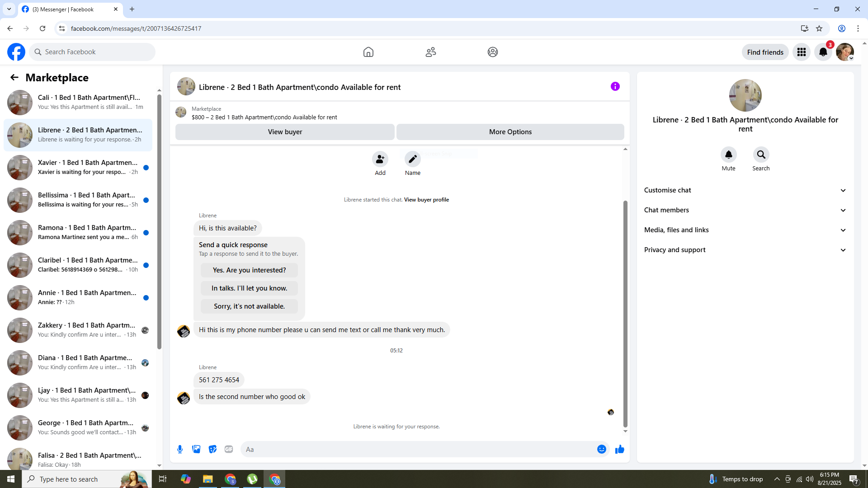Screen dimensions: 868x488
Task: Choose an emoji with the smiley icon
Action: 601,449
